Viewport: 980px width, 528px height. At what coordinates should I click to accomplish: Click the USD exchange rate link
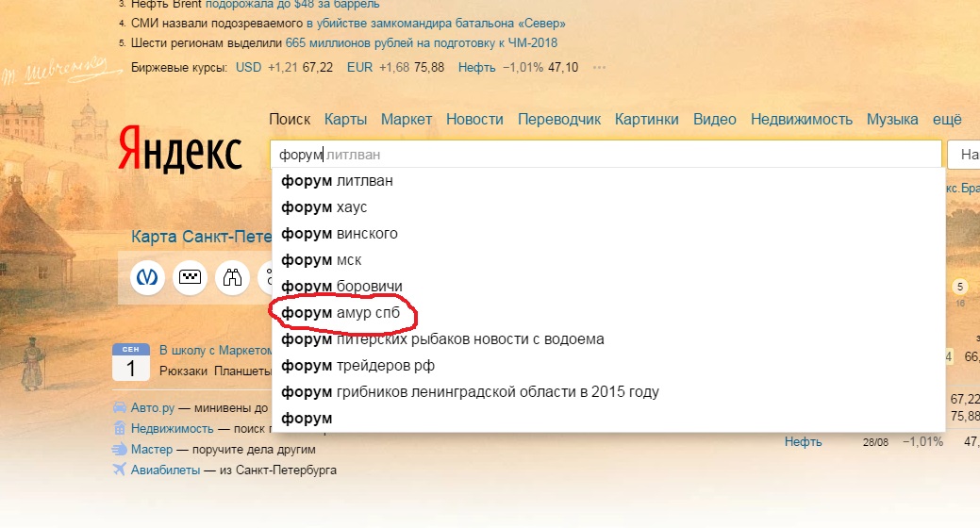point(248,67)
